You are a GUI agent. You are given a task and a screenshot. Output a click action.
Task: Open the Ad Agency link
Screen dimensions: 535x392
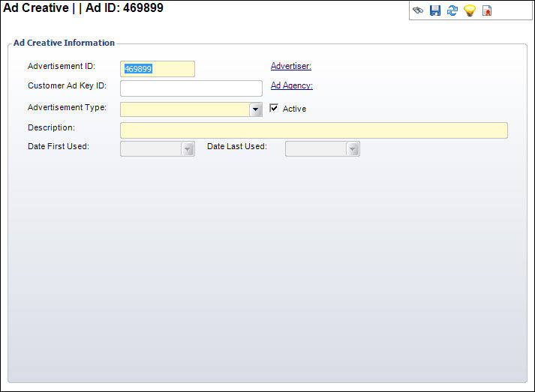[291, 85]
